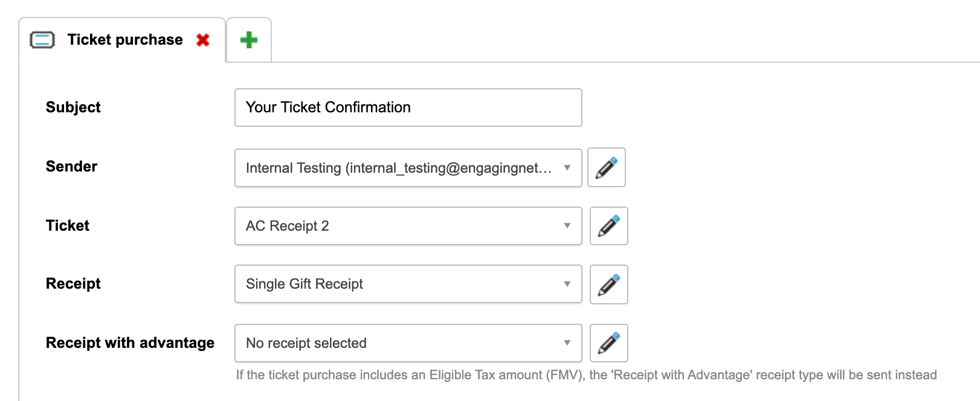Click the Sender field label
Image resolution: width=980 pixels, height=401 pixels.
tap(71, 167)
